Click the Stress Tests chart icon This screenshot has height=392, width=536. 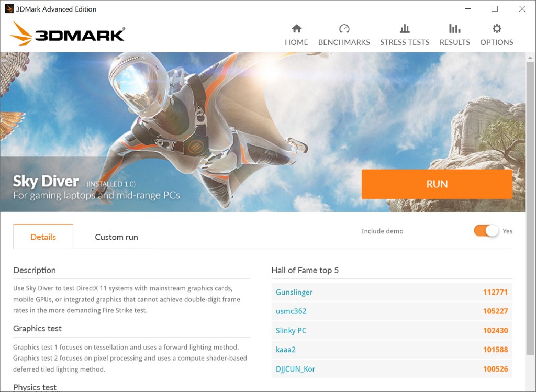405,28
